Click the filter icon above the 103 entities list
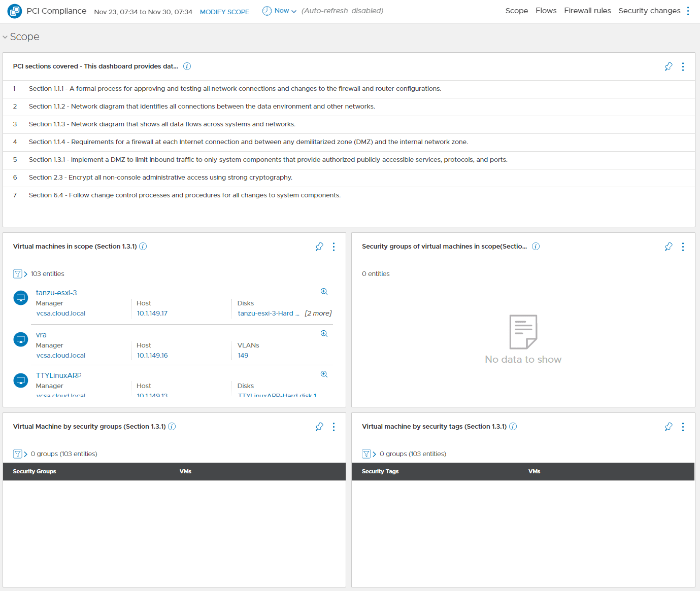 coord(18,274)
